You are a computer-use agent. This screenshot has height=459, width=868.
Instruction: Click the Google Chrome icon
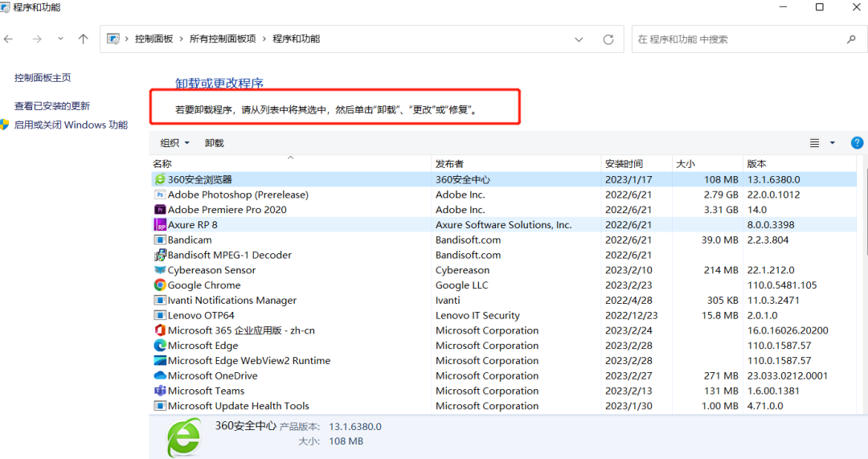tap(159, 285)
